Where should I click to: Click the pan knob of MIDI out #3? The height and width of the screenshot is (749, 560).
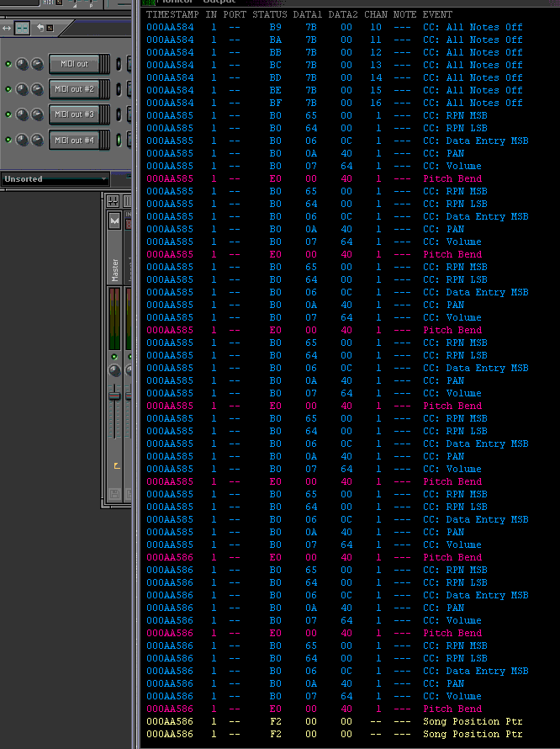coord(22,114)
